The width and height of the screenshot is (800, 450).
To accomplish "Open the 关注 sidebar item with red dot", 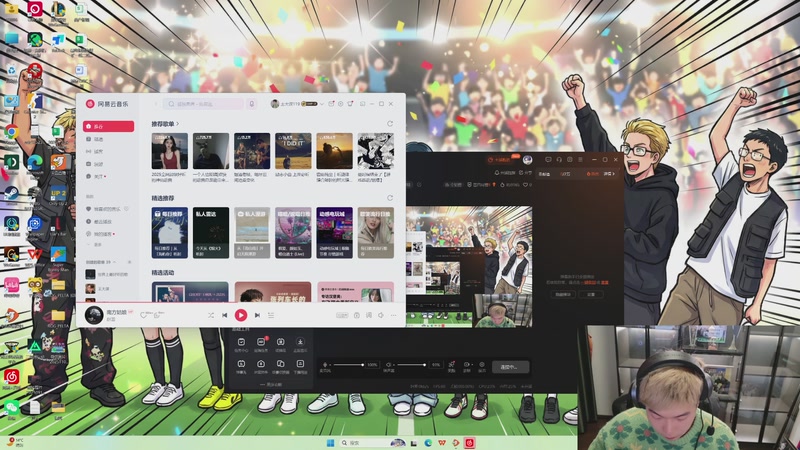I will pyautogui.click(x=109, y=177).
